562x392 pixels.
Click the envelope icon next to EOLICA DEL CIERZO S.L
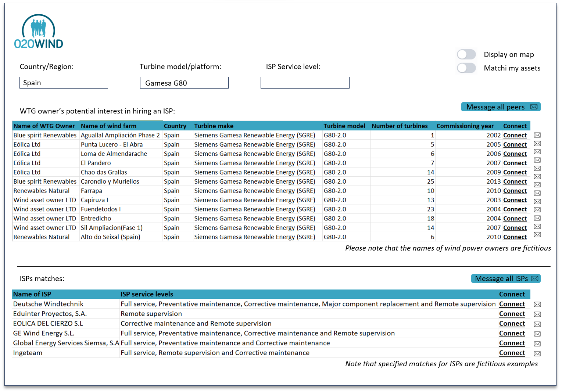point(537,324)
